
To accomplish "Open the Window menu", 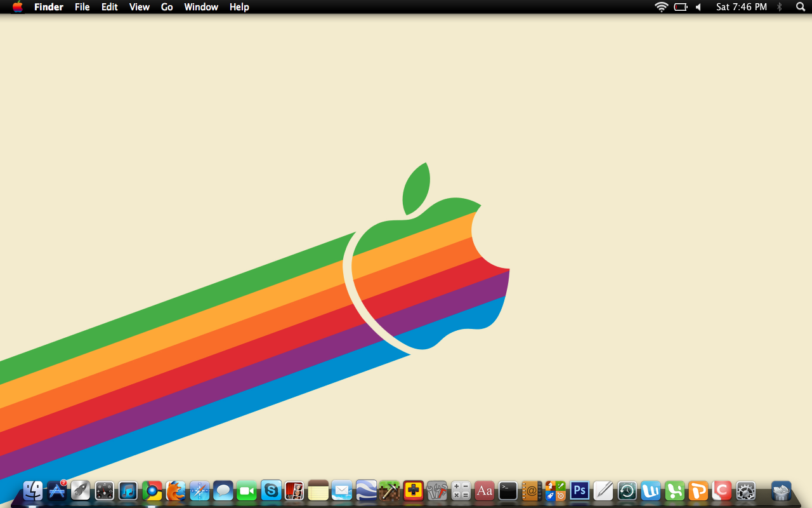I will point(201,7).
